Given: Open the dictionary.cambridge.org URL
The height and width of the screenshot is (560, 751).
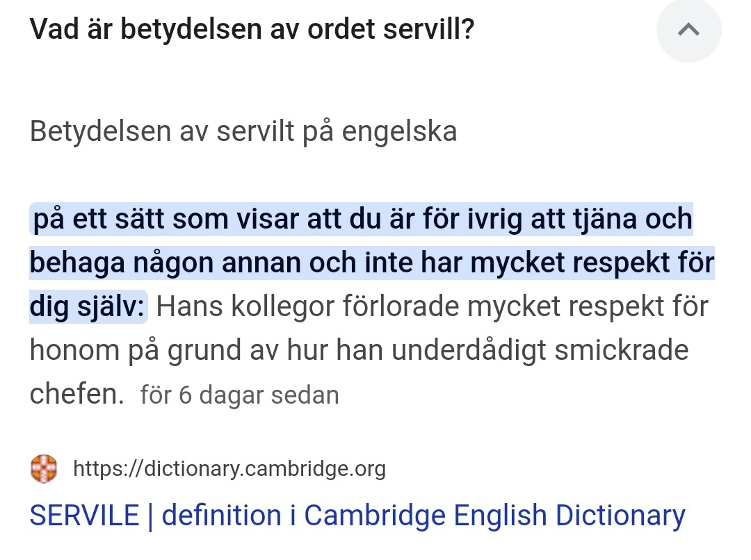Looking at the screenshot, I should click(x=229, y=469).
